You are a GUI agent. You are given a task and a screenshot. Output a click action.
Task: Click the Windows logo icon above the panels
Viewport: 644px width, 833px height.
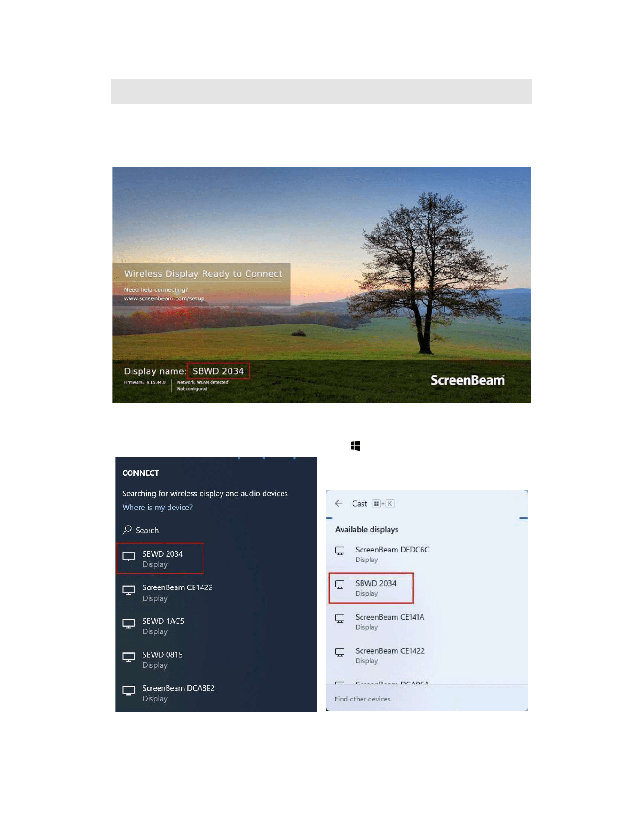pyautogui.click(x=355, y=446)
